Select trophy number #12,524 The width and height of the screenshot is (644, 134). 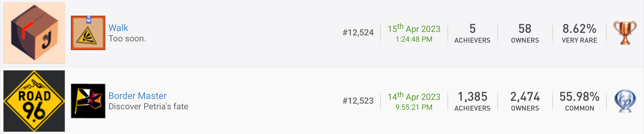point(358,33)
